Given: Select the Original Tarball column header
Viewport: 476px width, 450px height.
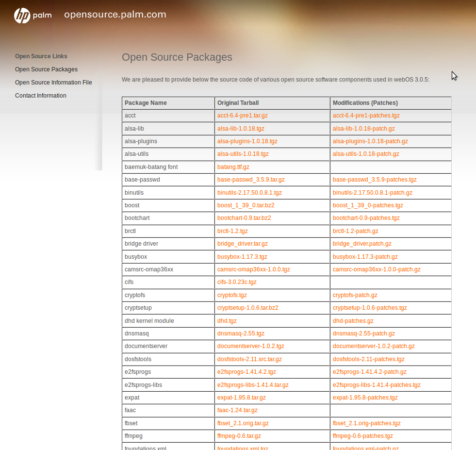Looking at the screenshot, I should click(x=272, y=103).
